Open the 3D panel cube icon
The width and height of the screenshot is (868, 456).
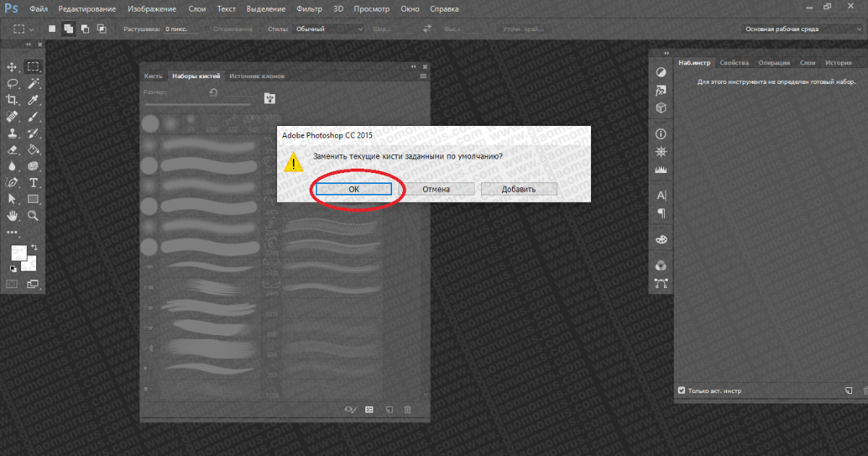(x=660, y=109)
